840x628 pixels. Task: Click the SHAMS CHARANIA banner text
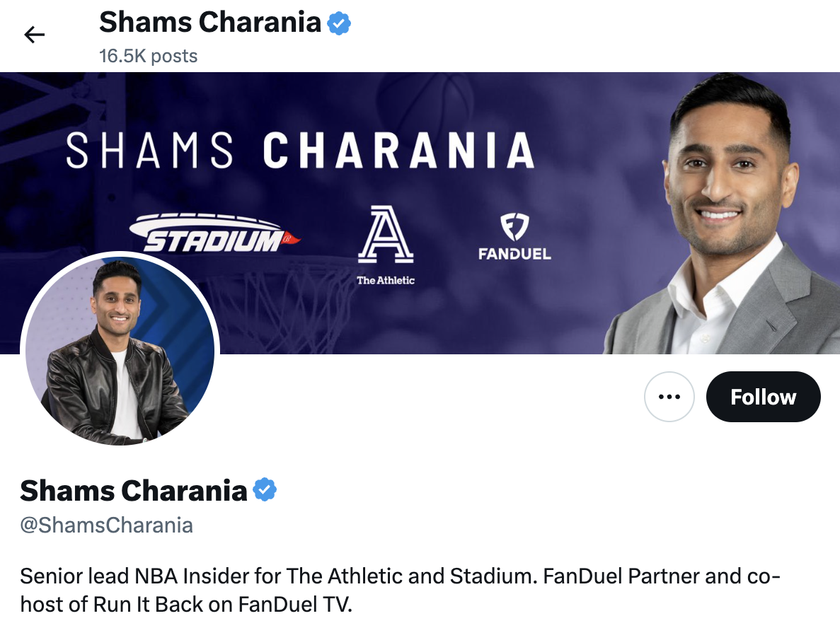(x=300, y=151)
